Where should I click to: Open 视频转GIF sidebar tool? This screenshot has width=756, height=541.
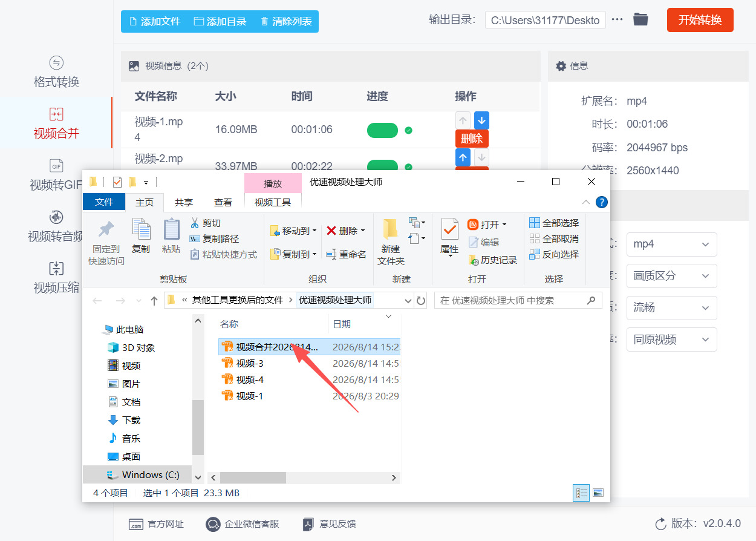click(x=56, y=175)
